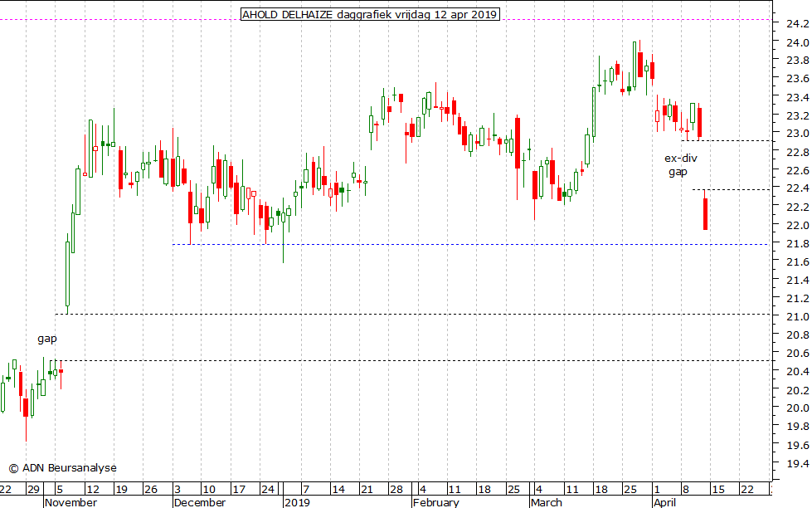The image size is (812, 508).
Task: Click the 19.4 price axis label
Action: [x=798, y=463]
